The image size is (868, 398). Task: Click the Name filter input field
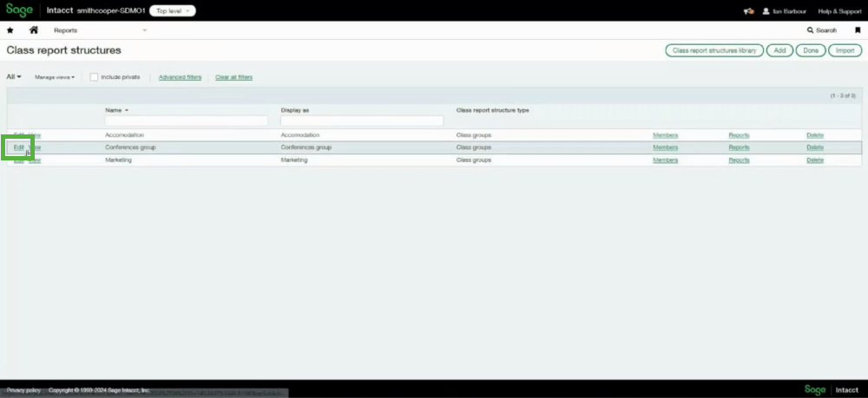[x=186, y=121]
